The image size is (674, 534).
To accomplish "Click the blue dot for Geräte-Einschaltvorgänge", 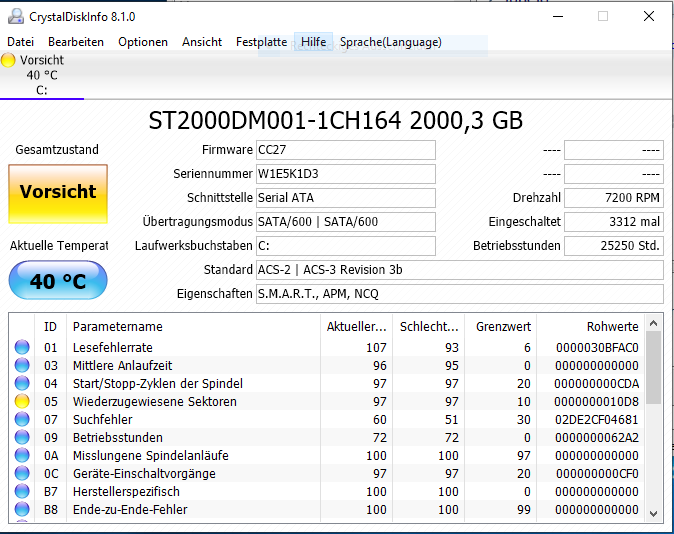I will point(22,473).
